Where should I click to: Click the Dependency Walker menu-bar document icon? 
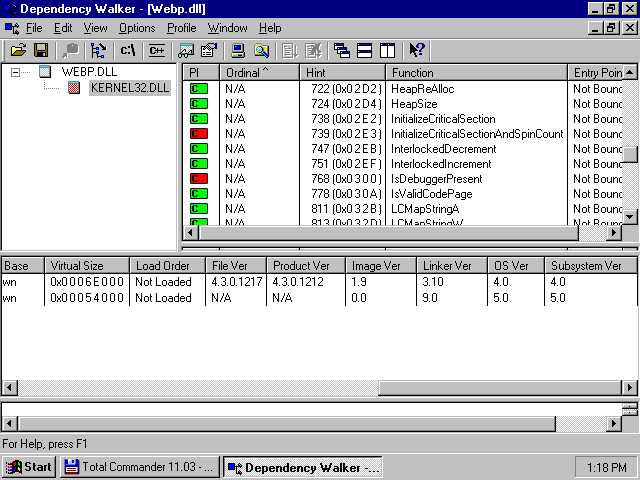(12, 28)
